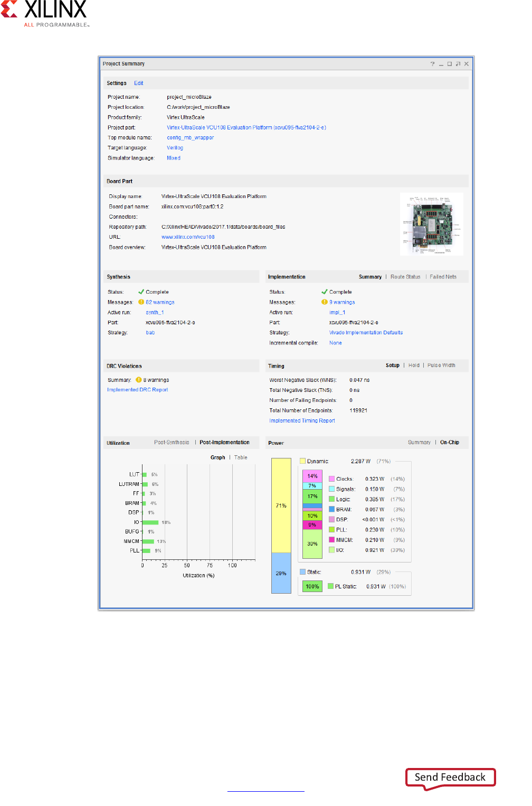Click the green checkmark in Implementation status
Viewport: 532px width, 806px height.
(x=325, y=292)
